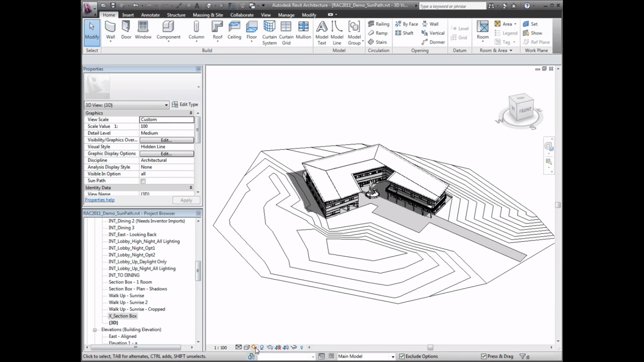Select the Dormer opening tool

(x=433, y=42)
